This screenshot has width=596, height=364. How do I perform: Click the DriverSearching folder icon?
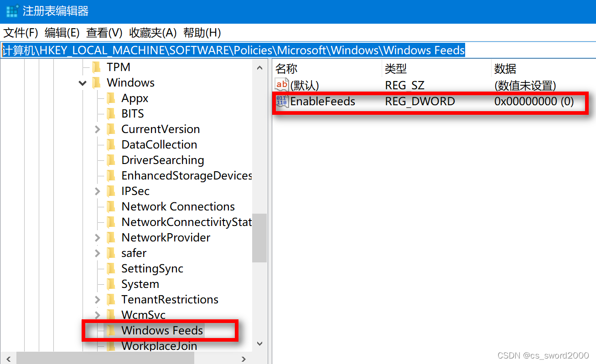[x=111, y=160]
